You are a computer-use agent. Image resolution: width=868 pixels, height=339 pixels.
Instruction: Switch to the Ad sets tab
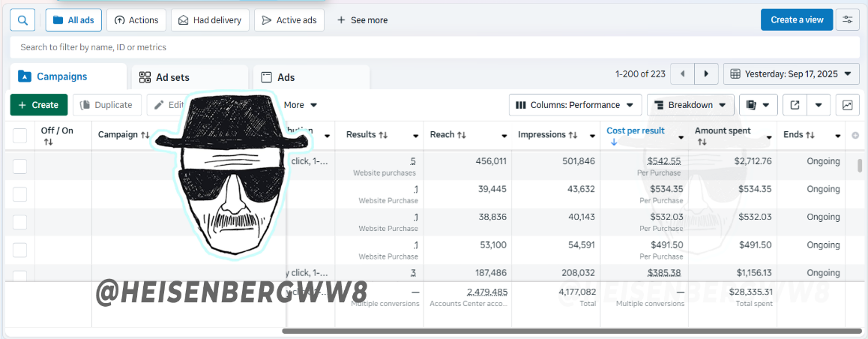click(190, 77)
